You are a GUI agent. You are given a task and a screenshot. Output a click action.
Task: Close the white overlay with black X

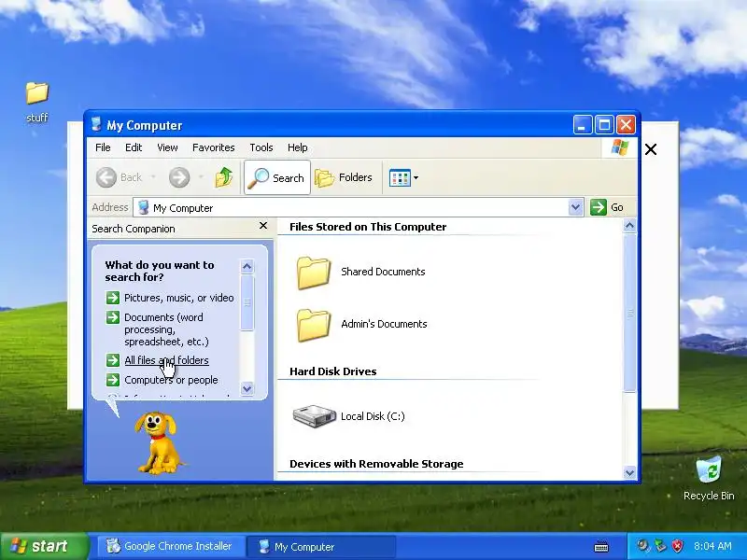(651, 149)
